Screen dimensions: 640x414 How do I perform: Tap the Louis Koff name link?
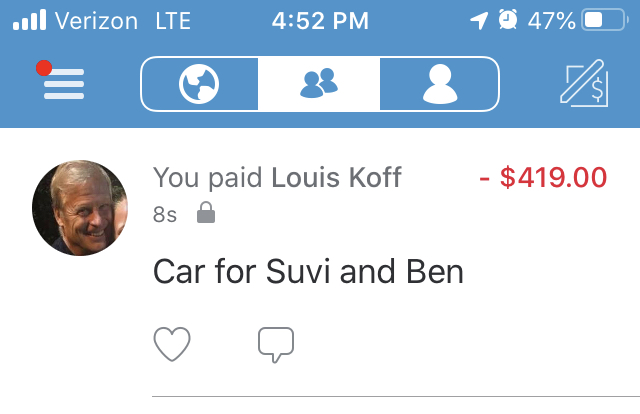pos(336,179)
